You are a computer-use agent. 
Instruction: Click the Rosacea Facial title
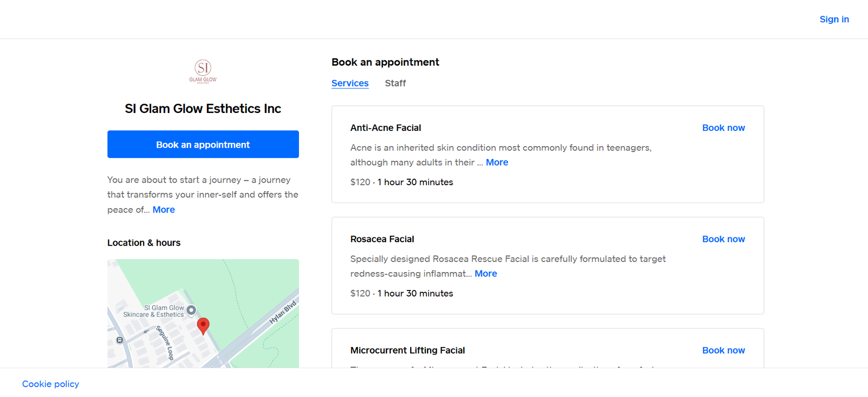point(382,239)
